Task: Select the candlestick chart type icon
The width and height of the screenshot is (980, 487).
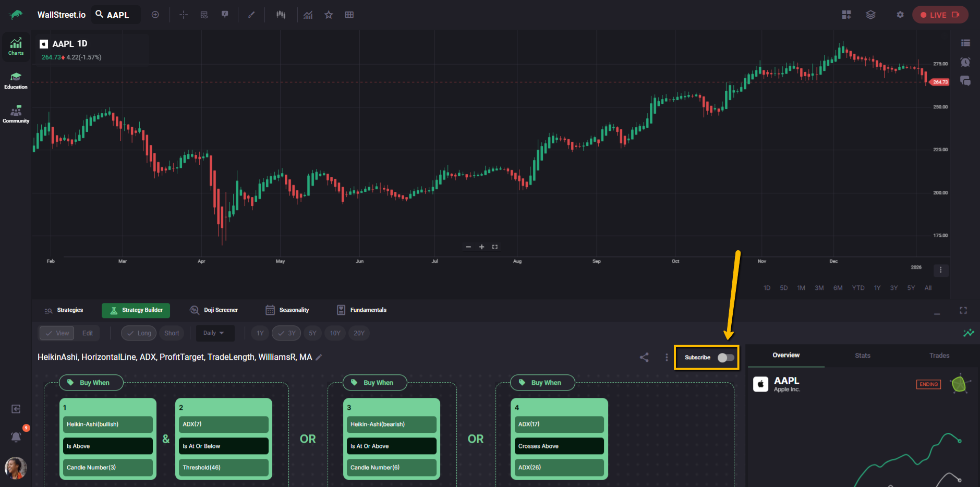Action: (x=281, y=15)
